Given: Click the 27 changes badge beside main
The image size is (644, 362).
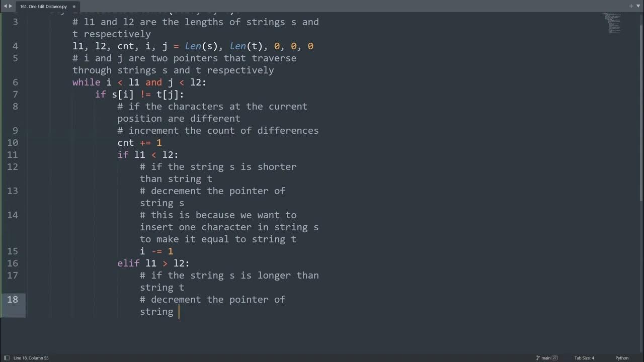Looking at the screenshot, I should click(x=555, y=358).
